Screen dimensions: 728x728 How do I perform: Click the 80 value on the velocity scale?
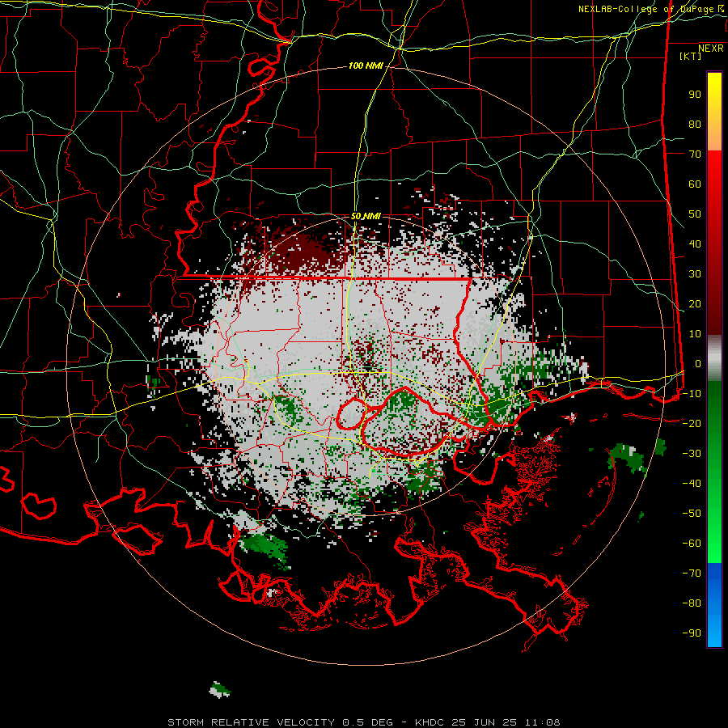[695, 125]
